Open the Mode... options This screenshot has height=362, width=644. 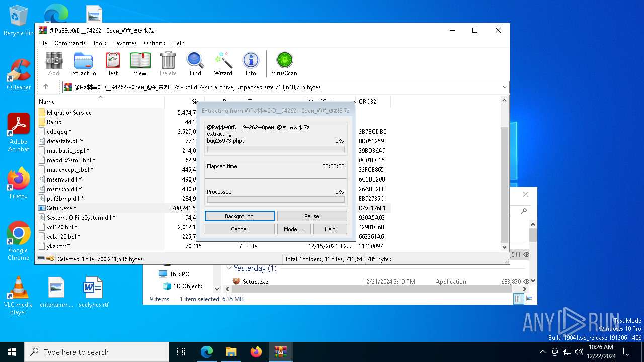pyautogui.click(x=293, y=229)
